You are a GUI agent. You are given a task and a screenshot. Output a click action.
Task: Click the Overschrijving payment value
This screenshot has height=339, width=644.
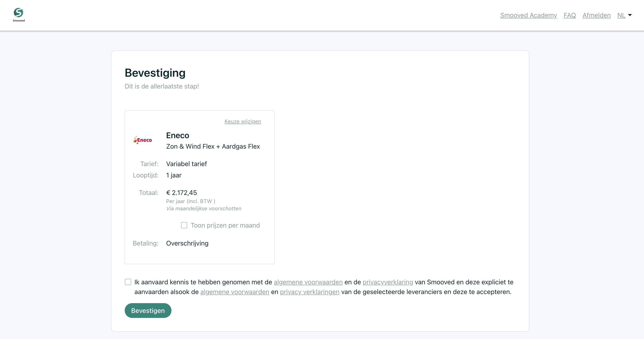(x=187, y=243)
